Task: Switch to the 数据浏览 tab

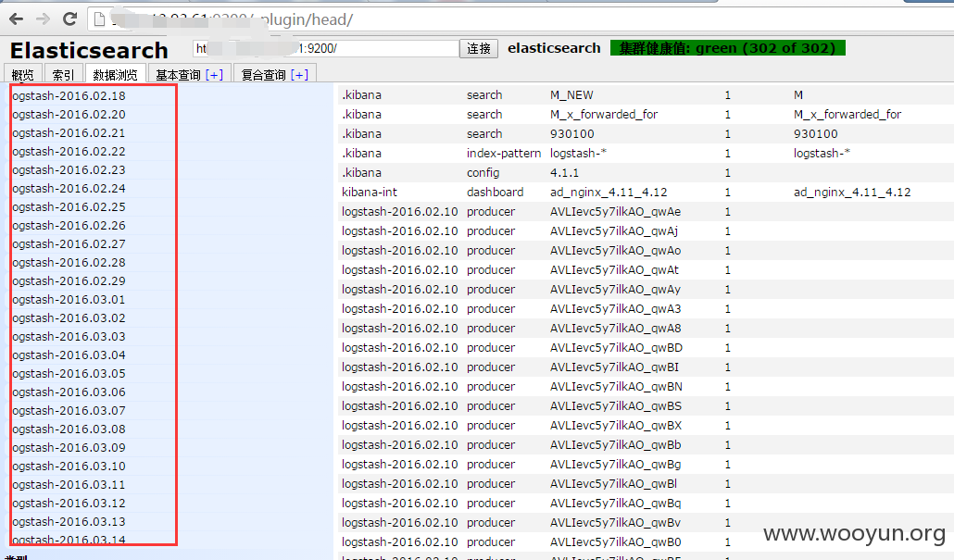Action: [115, 74]
